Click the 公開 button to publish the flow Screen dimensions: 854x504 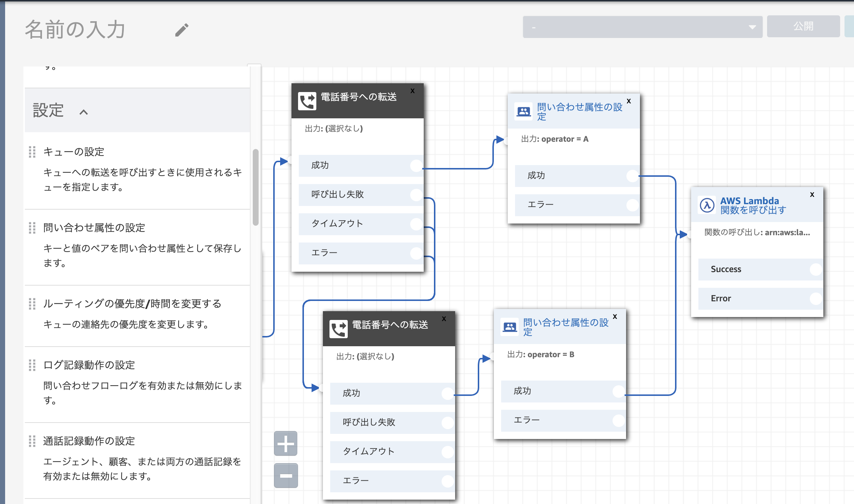pyautogui.click(x=803, y=26)
